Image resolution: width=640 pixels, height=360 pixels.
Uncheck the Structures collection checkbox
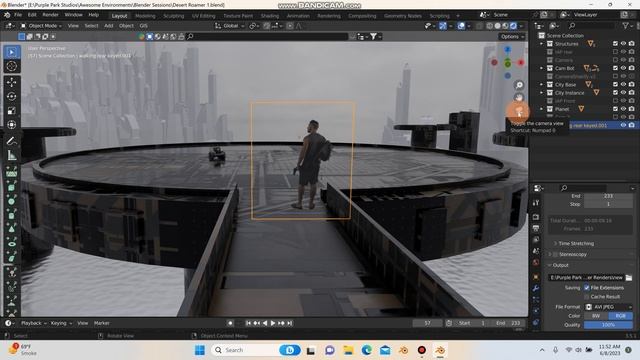point(615,44)
